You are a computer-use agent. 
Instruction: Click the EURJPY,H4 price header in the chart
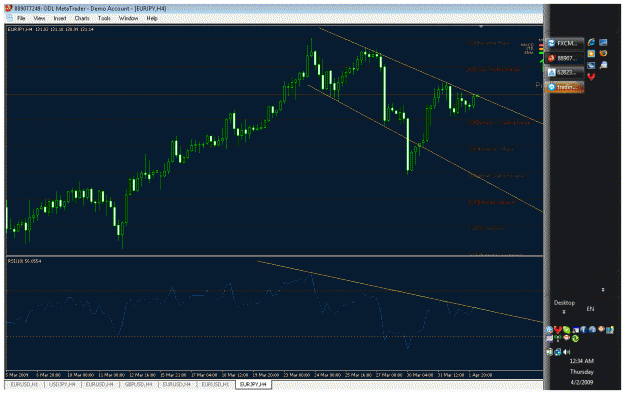tap(51, 29)
